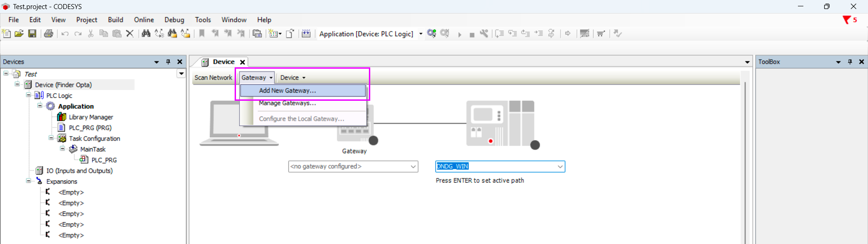Viewport: 868px width, 244px height.
Task: Click the Undo arrow icon
Action: click(x=65, y=33)
